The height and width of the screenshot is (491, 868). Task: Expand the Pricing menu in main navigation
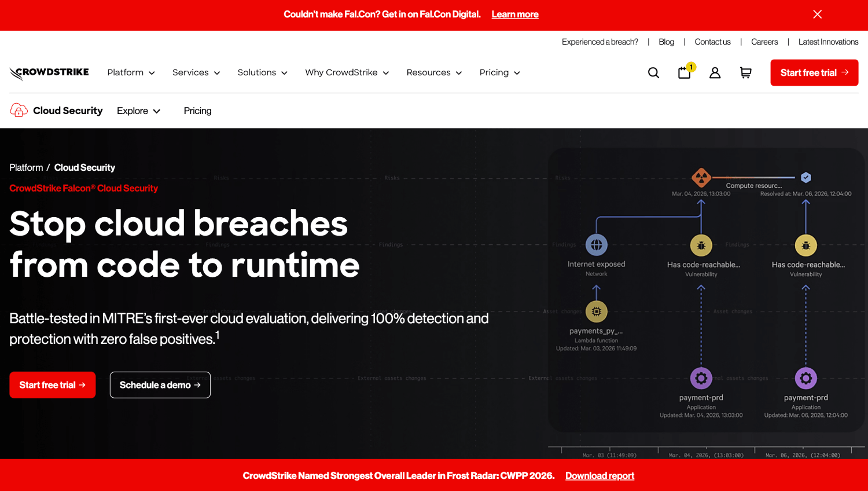coord(500,72)
